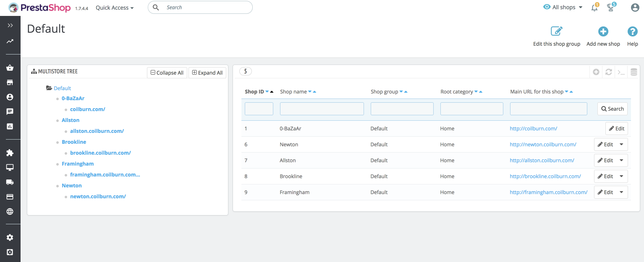Image resolution: width=644 pixels, height=262 pixels.
Task: Open the Shipping truck sidebar icon
Action: click(10, 182)
